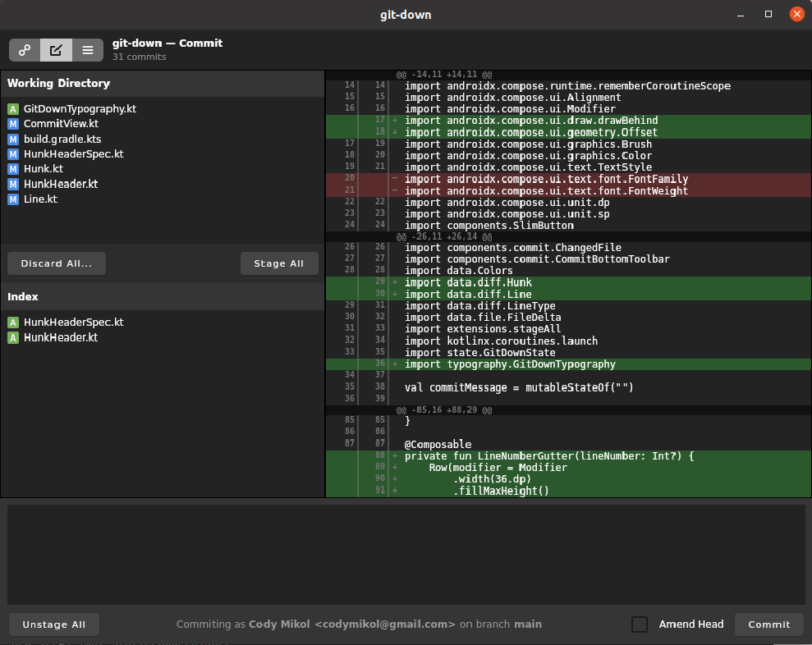Click modified badge of HunkHeader.kt in Working Directory
This screenshot has width=812, height=645.
click(13, 185)
